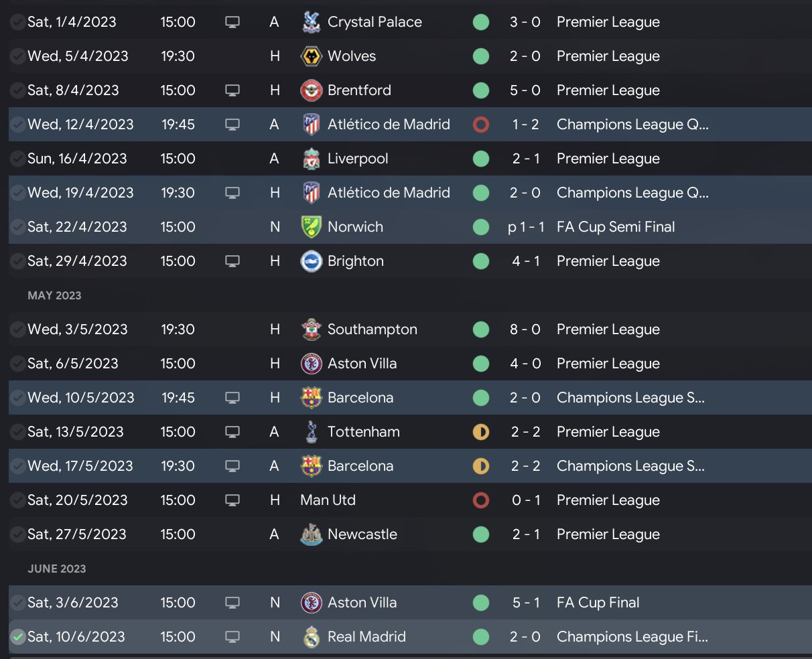The image size is (812, 659).
Task: Click TV broadcast icon for Brighton match
Action: pyautogui.click(x=232, y=261)
